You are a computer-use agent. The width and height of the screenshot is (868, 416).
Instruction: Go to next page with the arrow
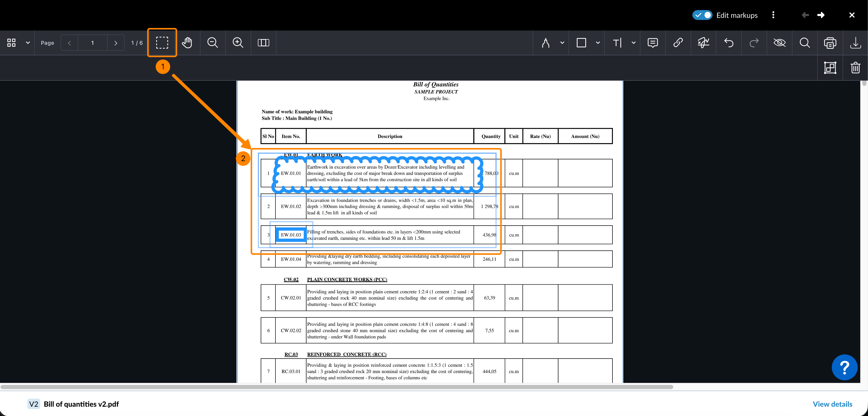[x=116, y=42]
